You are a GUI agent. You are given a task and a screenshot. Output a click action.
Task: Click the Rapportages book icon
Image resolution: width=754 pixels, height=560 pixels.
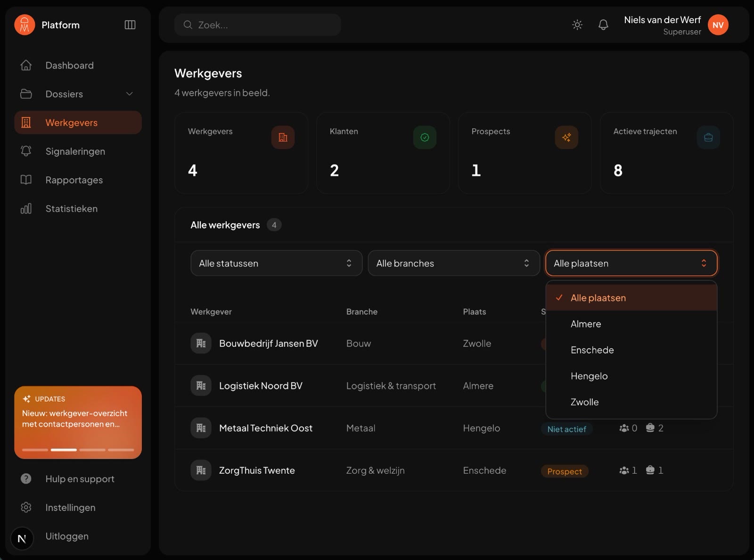(26, 180)
